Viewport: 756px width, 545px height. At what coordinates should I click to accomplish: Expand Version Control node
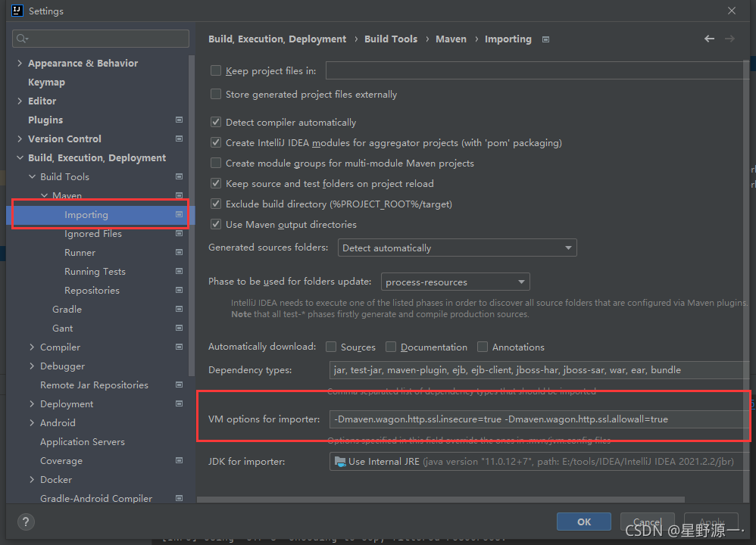(x=20, y=139)
